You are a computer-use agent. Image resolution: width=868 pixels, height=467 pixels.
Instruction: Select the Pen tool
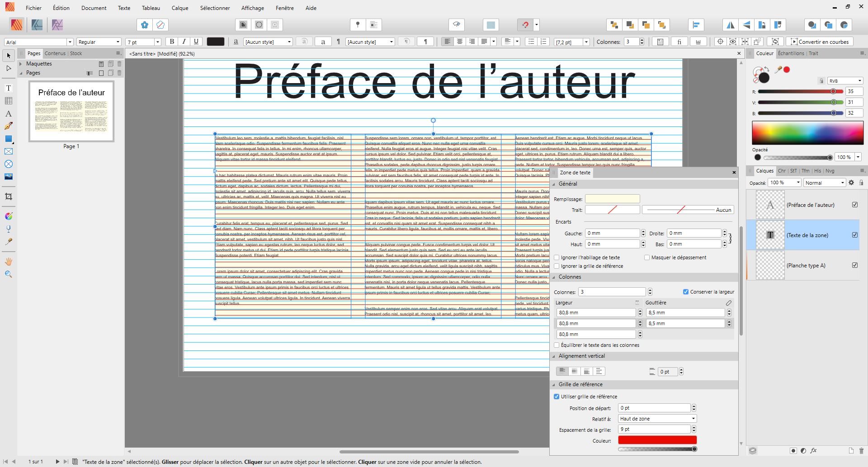[9, 126]
